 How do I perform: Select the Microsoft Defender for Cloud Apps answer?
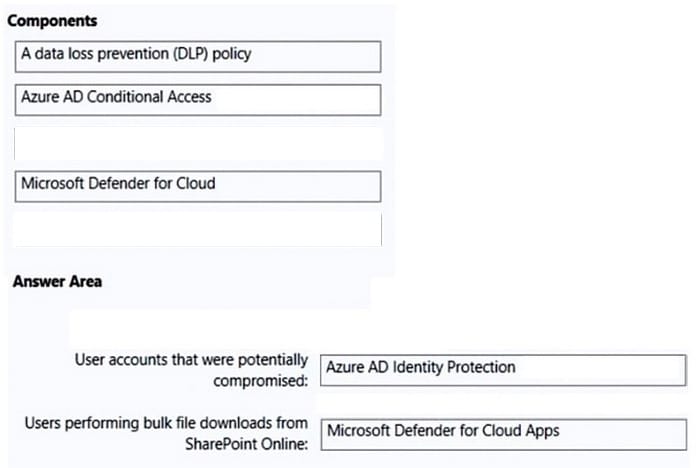point(504,434)
